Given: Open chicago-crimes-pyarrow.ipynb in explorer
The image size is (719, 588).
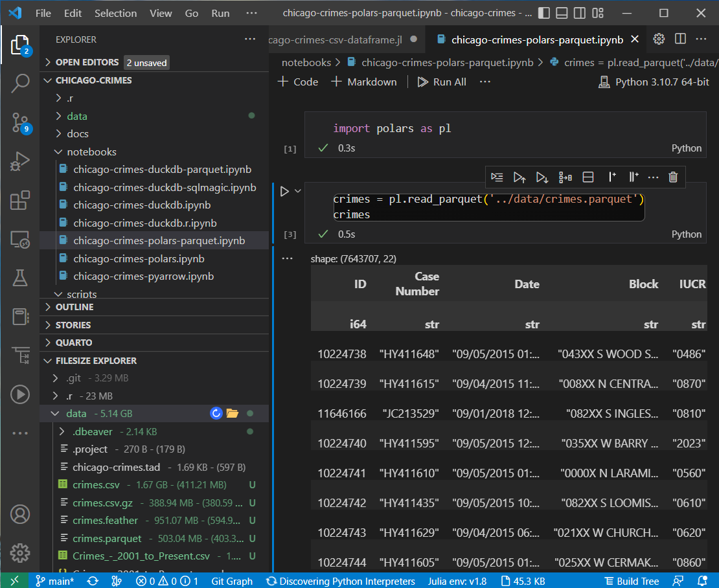Looking at the screenshot, I should pyautogui.click(x=143, y=277).
